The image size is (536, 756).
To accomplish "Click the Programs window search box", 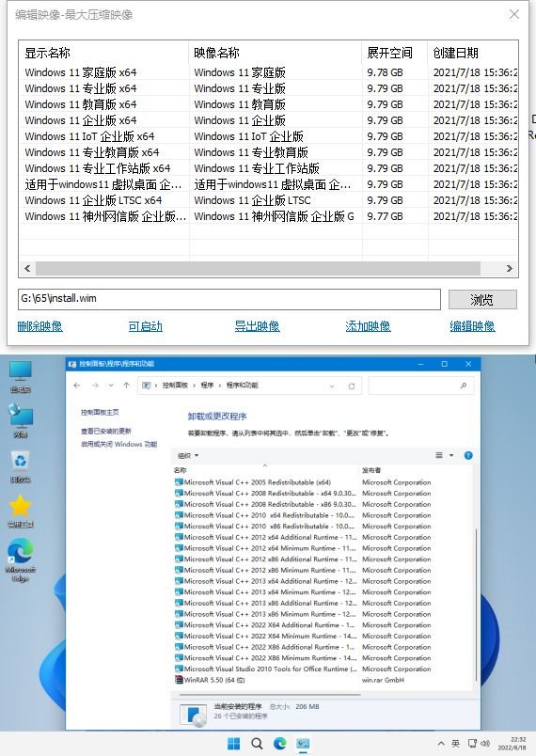I will point(421,386).
